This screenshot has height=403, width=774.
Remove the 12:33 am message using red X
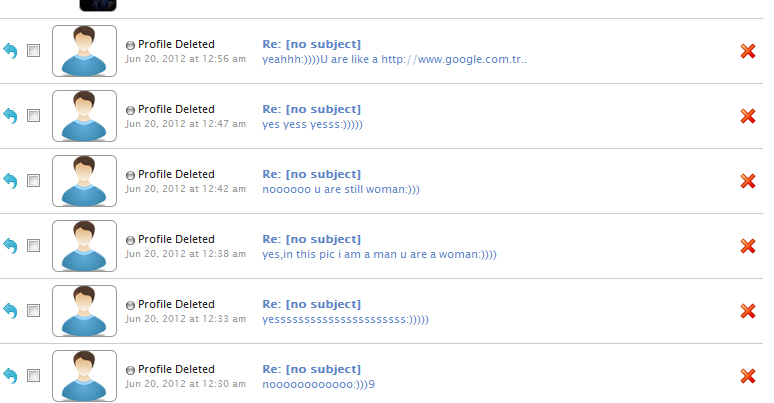click(x=747, y=311)
